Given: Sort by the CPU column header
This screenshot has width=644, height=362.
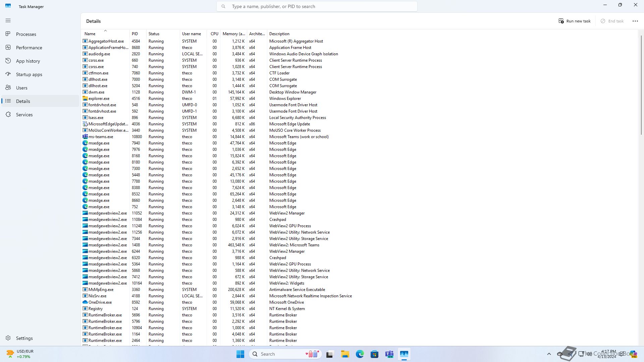Looking at the screenshot, I should (214, 34).
